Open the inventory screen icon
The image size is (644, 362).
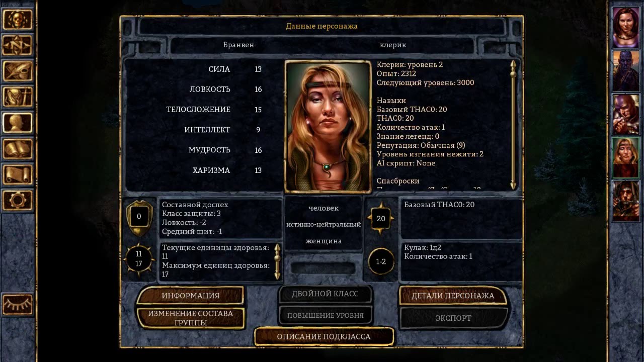18,97
